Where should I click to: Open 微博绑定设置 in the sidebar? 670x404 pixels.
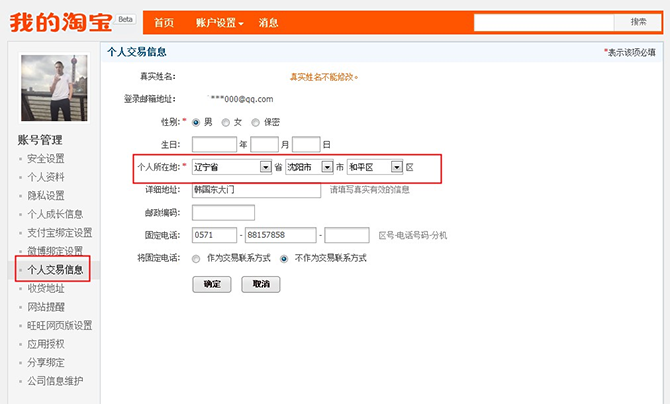[55, 251]
